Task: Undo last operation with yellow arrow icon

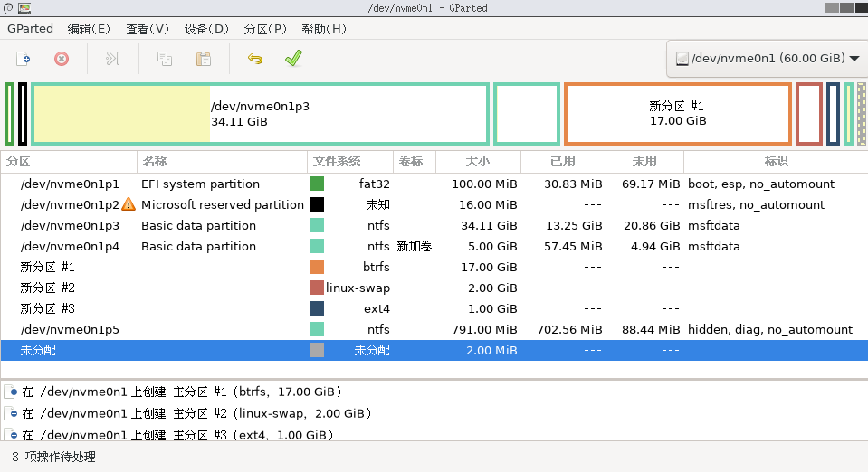Action: [x=255, y=59]
